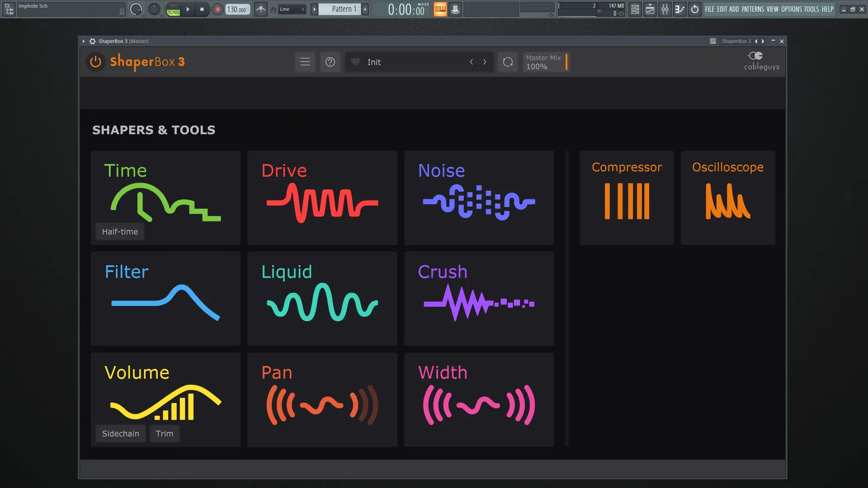Click the tempo 130.000 field
868x488 pixels.
(237, 9)
